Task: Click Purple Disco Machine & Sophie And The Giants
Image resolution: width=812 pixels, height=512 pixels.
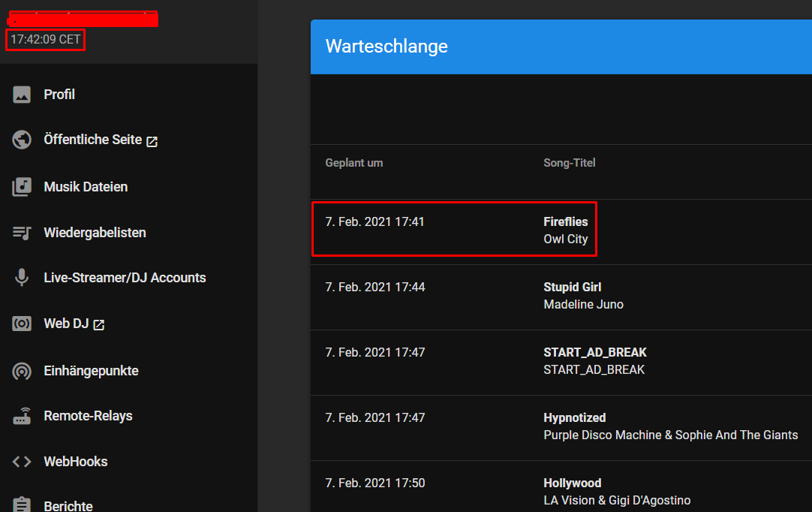Action: [x=671, y=435]
